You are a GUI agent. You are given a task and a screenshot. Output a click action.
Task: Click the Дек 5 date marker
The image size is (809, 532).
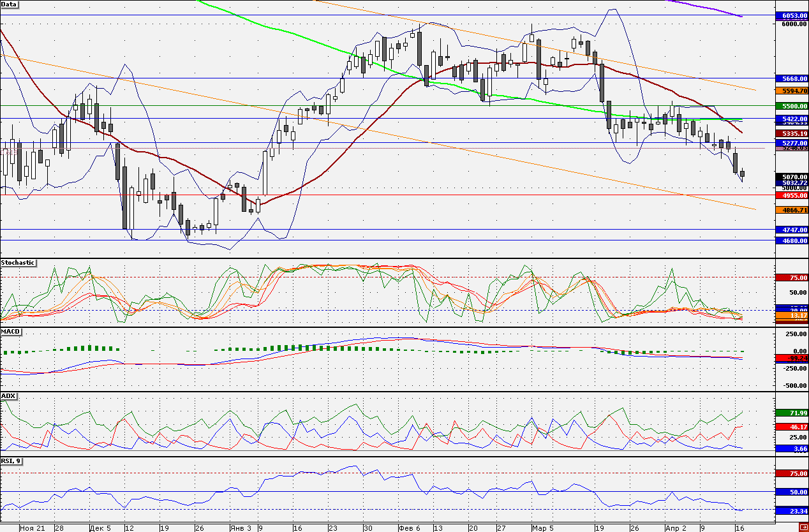pyautogui.click(x=100, y=528)
